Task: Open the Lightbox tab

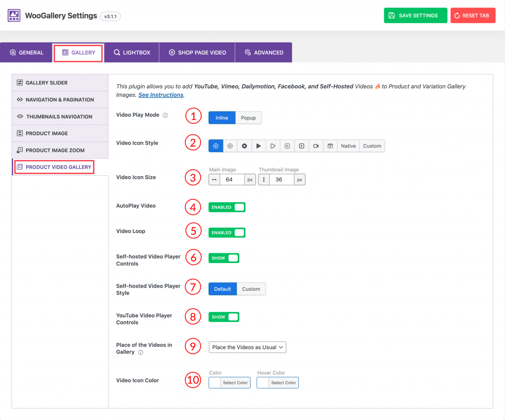Action: coord(132,52)
